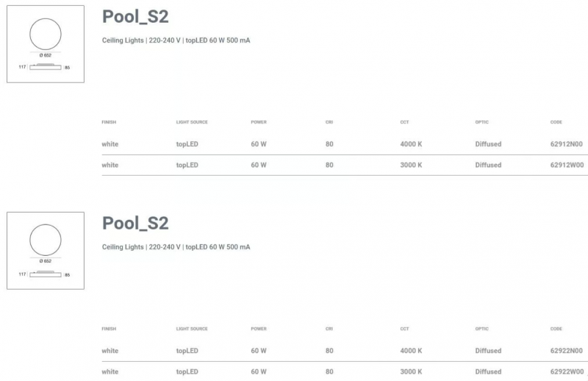The height and width of the screenshot is (381, 588).
Task: Click LIGHT SOURCE header in second table
Action: 192,329
